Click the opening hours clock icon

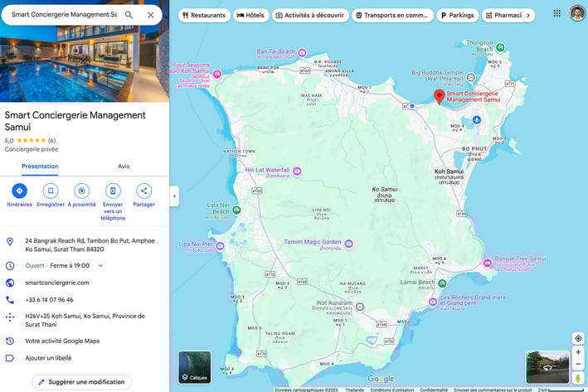(10, 266)
